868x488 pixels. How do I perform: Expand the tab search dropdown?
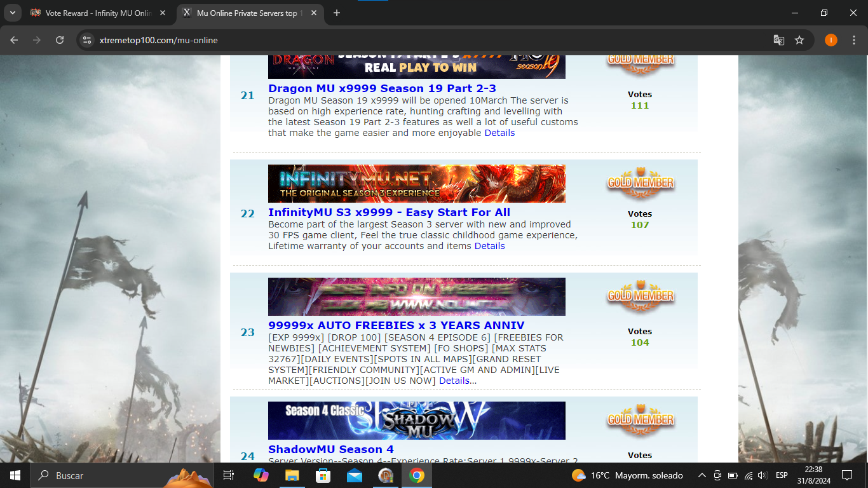(12, 13)
